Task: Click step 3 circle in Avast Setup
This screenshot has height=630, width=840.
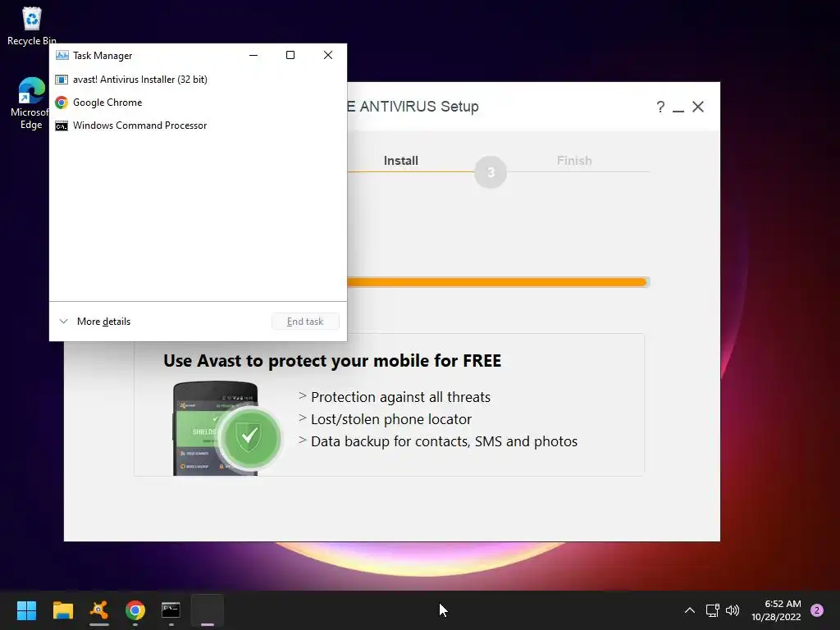Action: tap(491, 172)
